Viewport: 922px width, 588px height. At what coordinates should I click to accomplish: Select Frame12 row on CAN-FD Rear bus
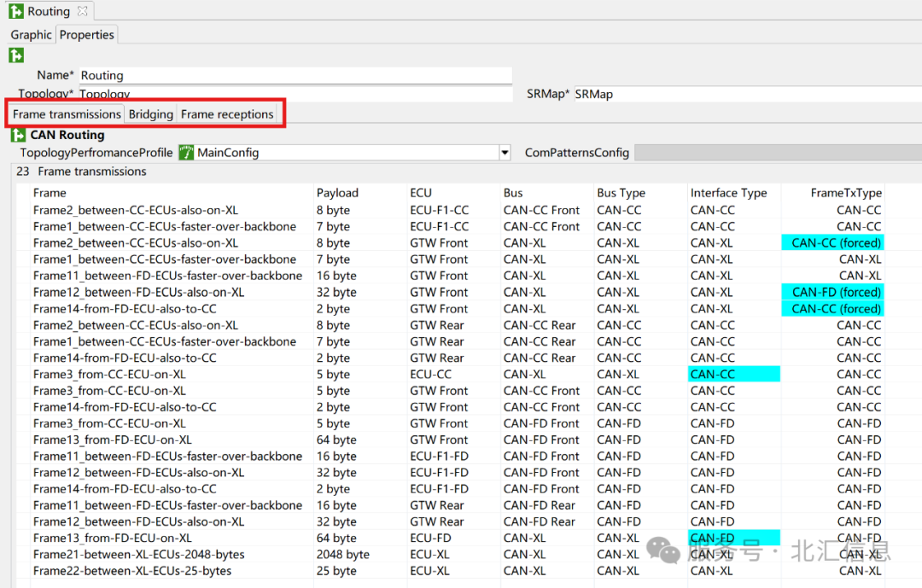click(x=451, y=521)
